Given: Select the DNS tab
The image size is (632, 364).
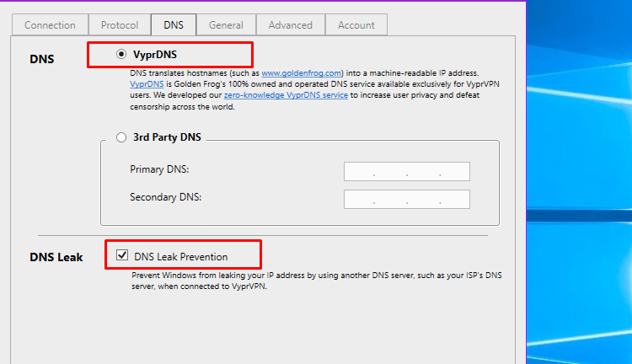Looking at the screenshot, I should [x=174, y=25].
